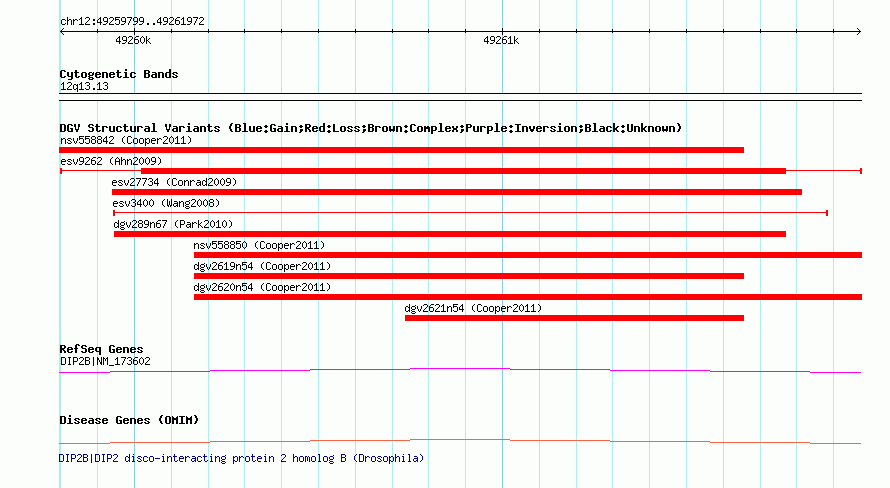
Task: Click the dgv2621n54 short red bar
Action: coord(574,318)
